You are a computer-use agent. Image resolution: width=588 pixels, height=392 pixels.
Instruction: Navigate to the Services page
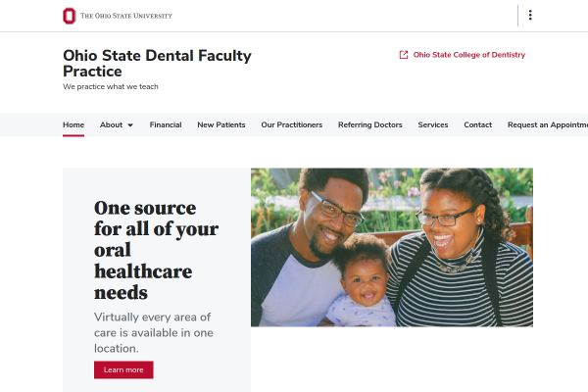(x=433, y=125)
